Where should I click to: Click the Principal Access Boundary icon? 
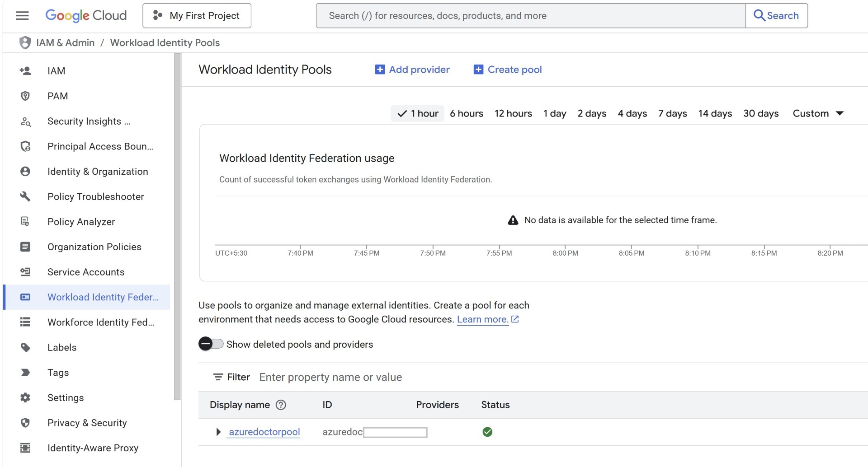tap(25, 146)
